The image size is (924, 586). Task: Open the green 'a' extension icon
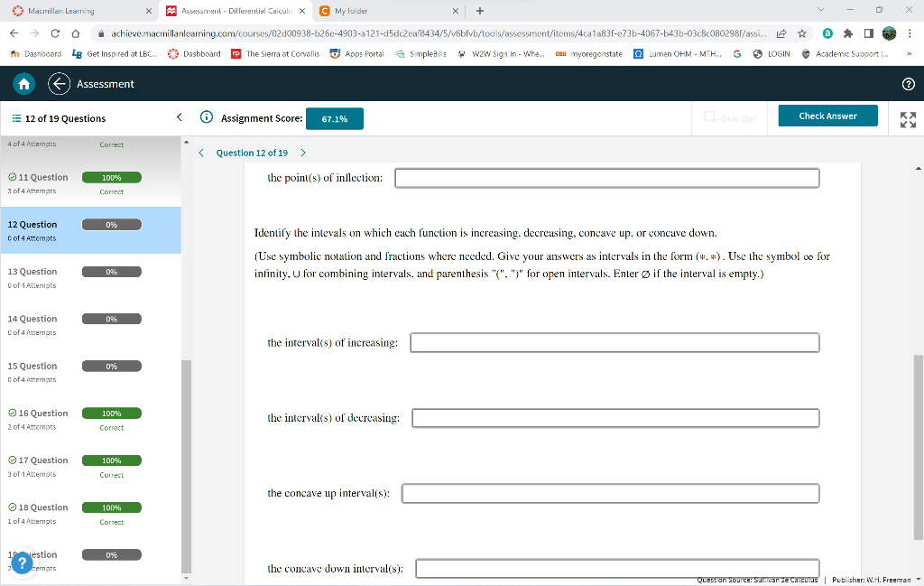pos(827,33)
